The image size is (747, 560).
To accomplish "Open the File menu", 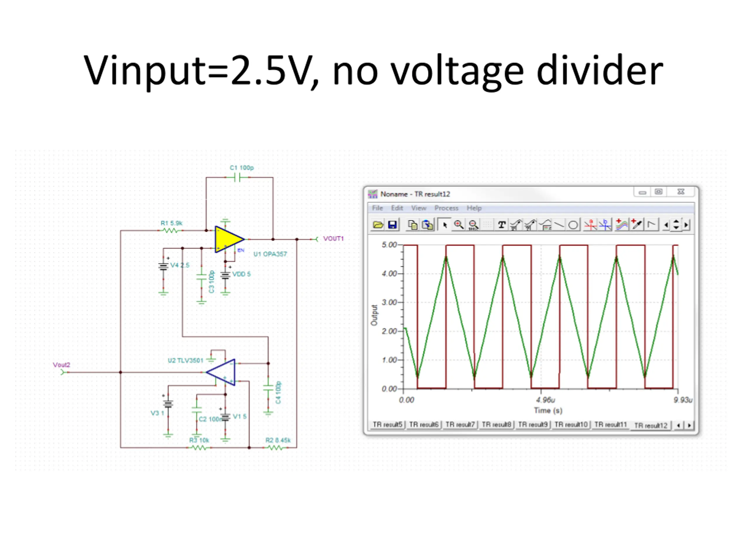I will coord(377,208).
